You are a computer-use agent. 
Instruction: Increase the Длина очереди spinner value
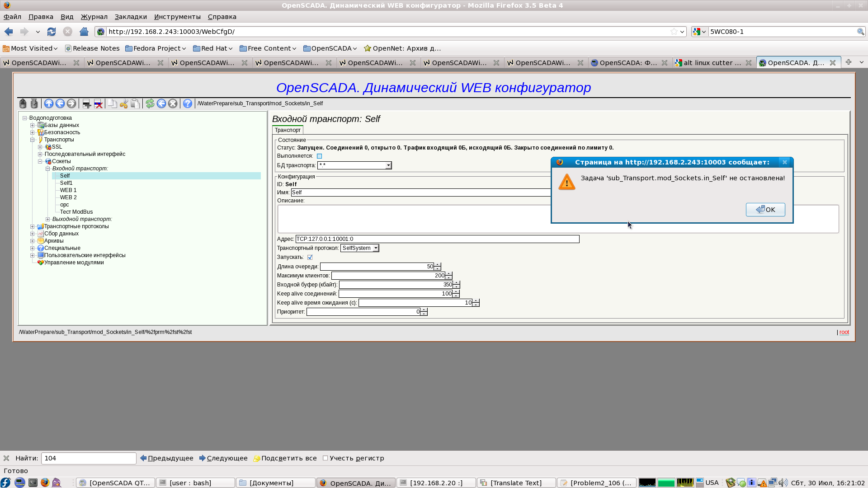click(x=438, y=265)
